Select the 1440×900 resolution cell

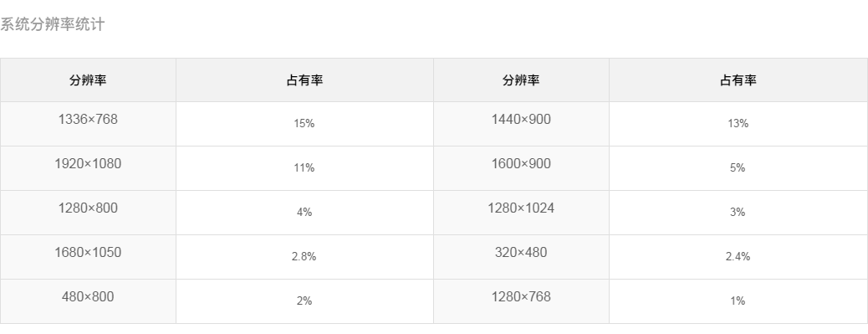[521, 124]
